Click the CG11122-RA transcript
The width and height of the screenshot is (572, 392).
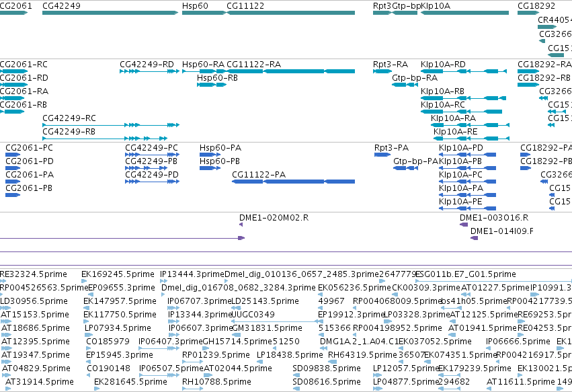(x=291, y=71)
